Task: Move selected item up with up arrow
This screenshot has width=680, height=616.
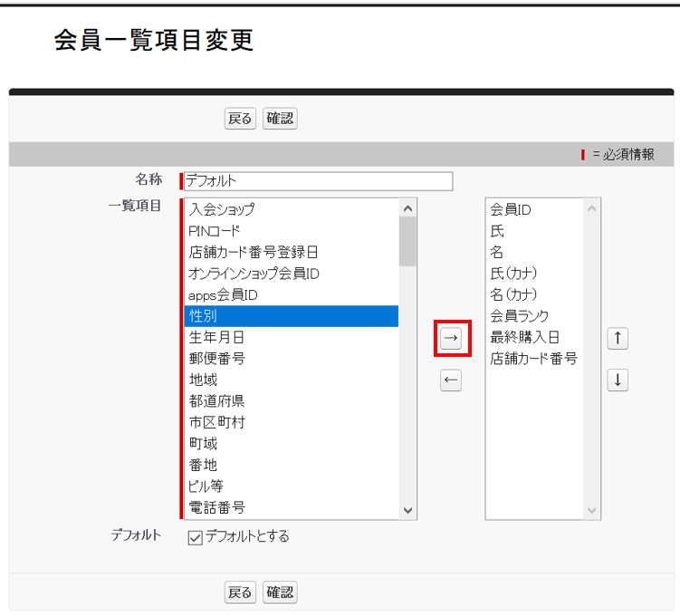Action: (618, 339)
